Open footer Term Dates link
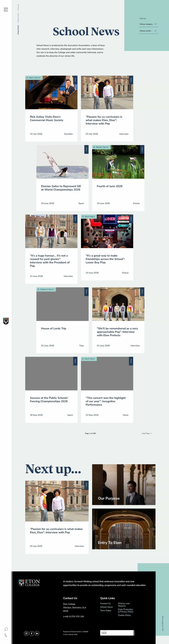 [x=106, y=610]
